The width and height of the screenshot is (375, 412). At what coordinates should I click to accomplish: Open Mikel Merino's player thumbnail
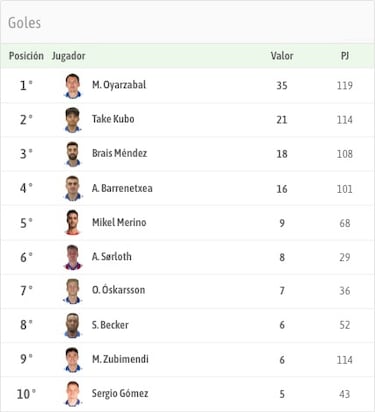(73, 223)
